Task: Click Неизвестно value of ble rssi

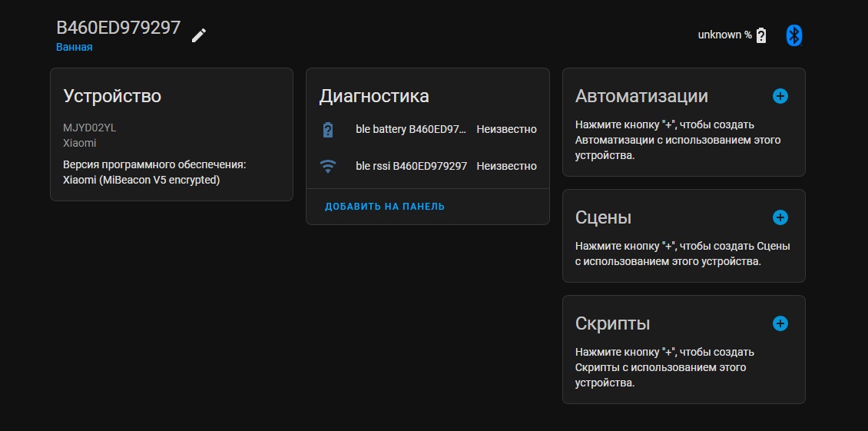Action: (x=506, y=166)
